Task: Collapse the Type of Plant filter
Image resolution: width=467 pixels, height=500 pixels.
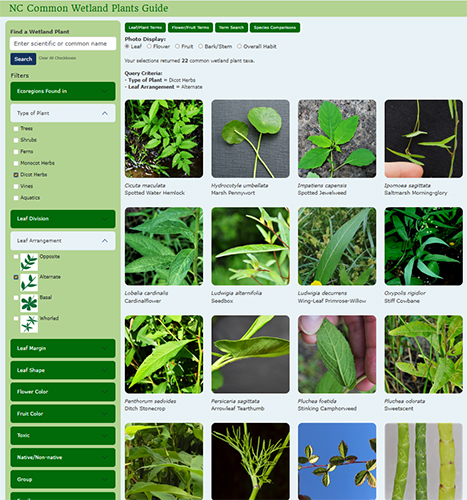Action: click(x=63, y=113)
